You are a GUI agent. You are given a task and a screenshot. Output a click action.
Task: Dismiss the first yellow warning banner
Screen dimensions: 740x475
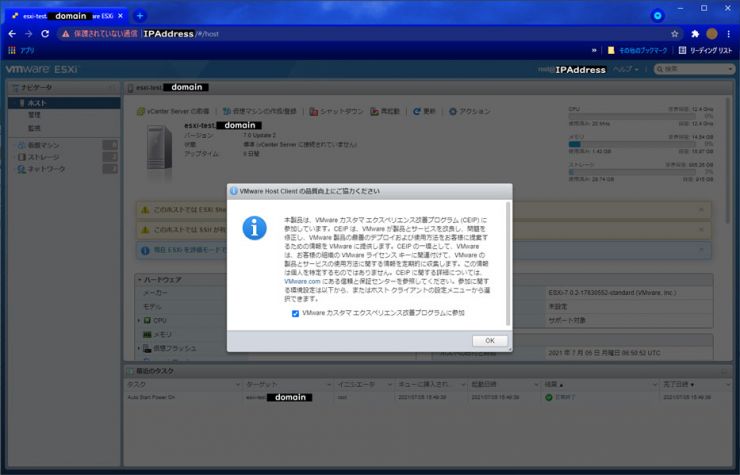point(701,210)
